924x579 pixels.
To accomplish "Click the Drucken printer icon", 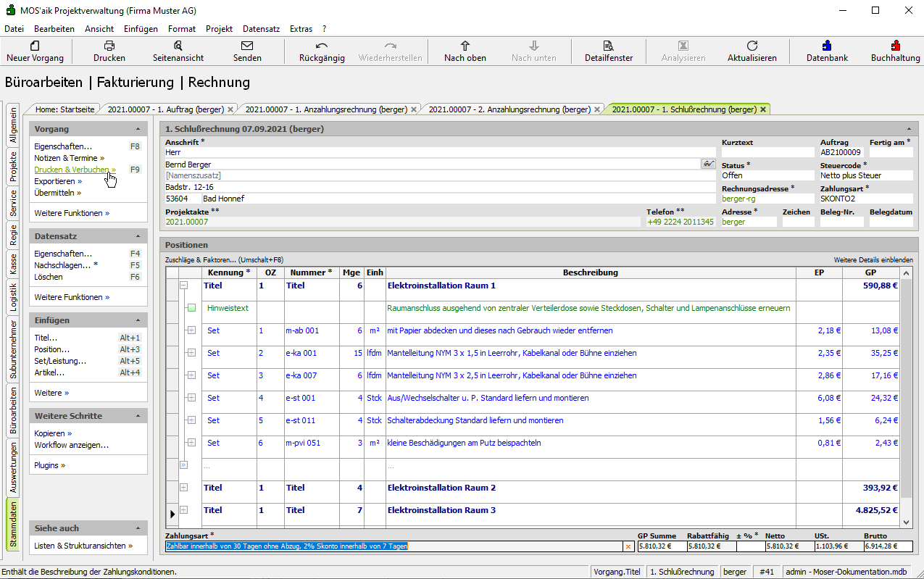I will point(109,46).
